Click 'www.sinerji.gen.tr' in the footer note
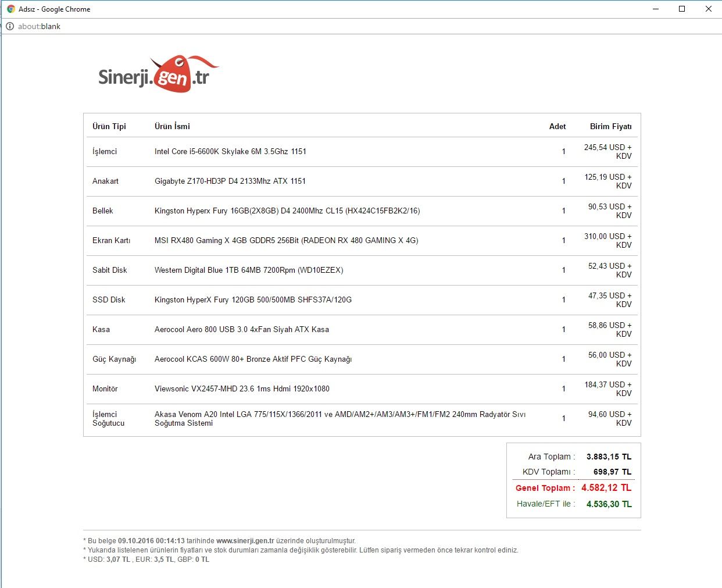Screen dimensions: 722x588 pos(245,541)
